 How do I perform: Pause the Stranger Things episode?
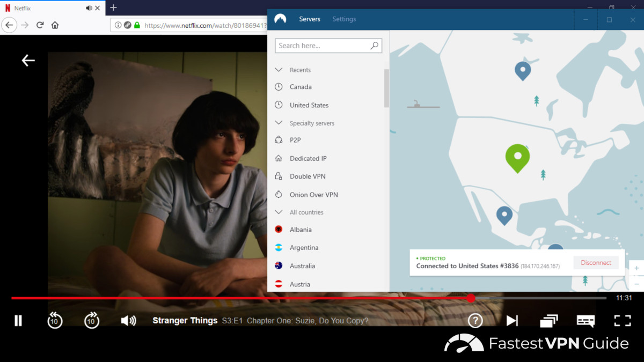tap(18, 321)
